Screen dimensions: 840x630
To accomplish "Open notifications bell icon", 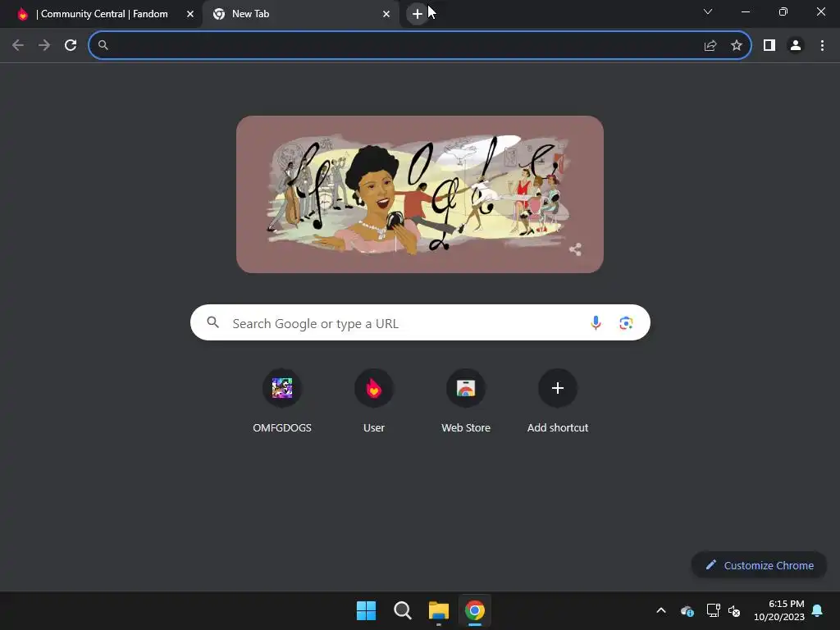I will (x=818, y=610).
